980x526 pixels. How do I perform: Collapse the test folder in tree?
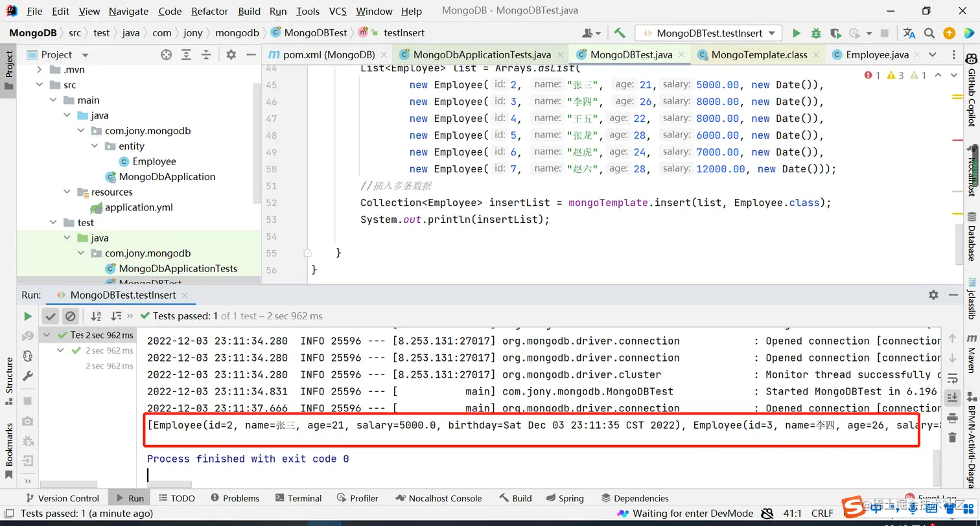tap(53, 223)
